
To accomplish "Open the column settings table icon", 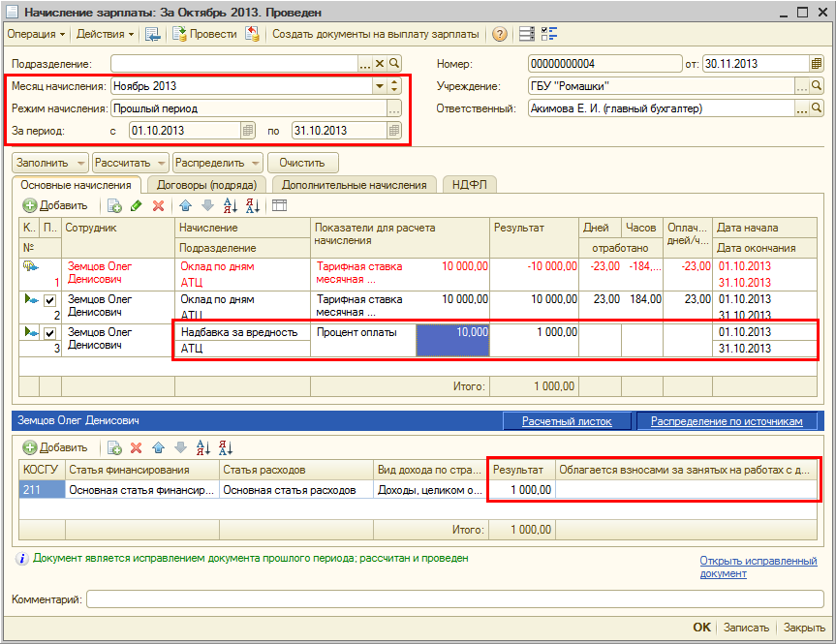I will click(x=279, y=205).
